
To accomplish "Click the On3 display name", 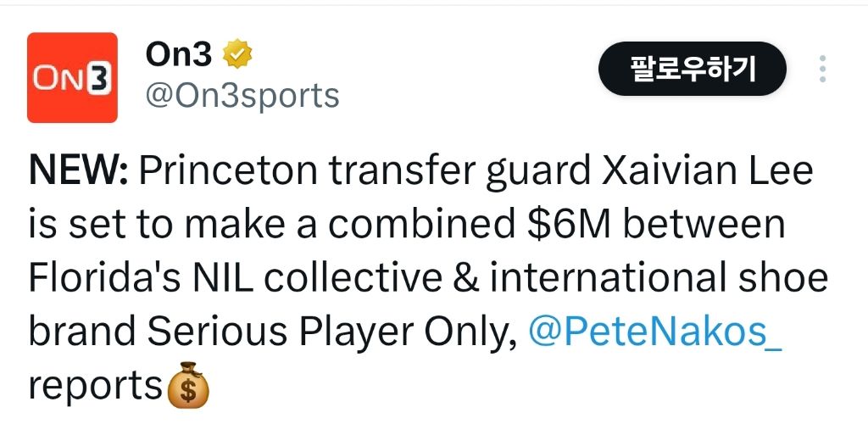I will pos(178,56).
